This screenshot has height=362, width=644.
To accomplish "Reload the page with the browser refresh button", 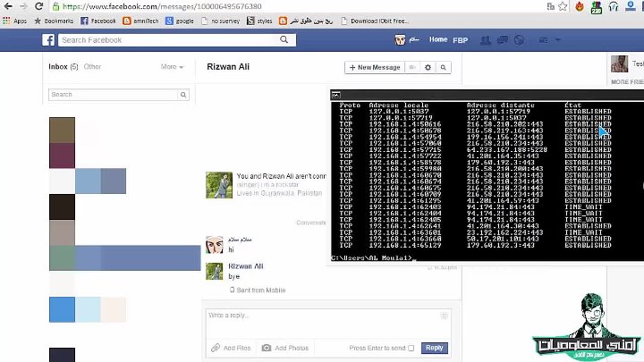I will coord(38,6).
